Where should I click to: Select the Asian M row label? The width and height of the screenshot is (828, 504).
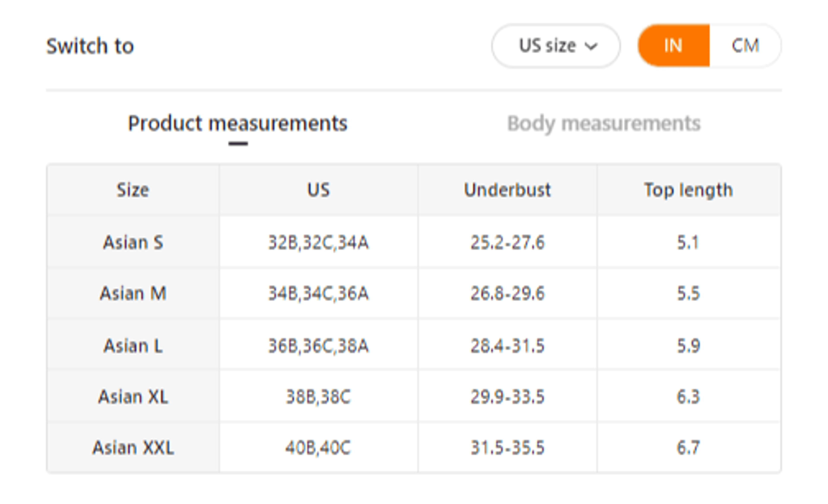click(133, 293)
